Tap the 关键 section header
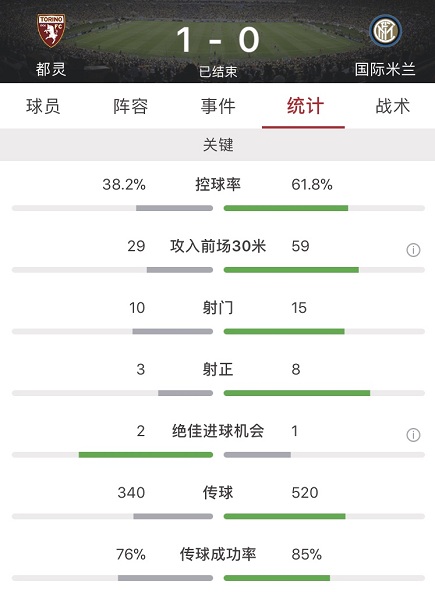435x592 pixels. 218,145
